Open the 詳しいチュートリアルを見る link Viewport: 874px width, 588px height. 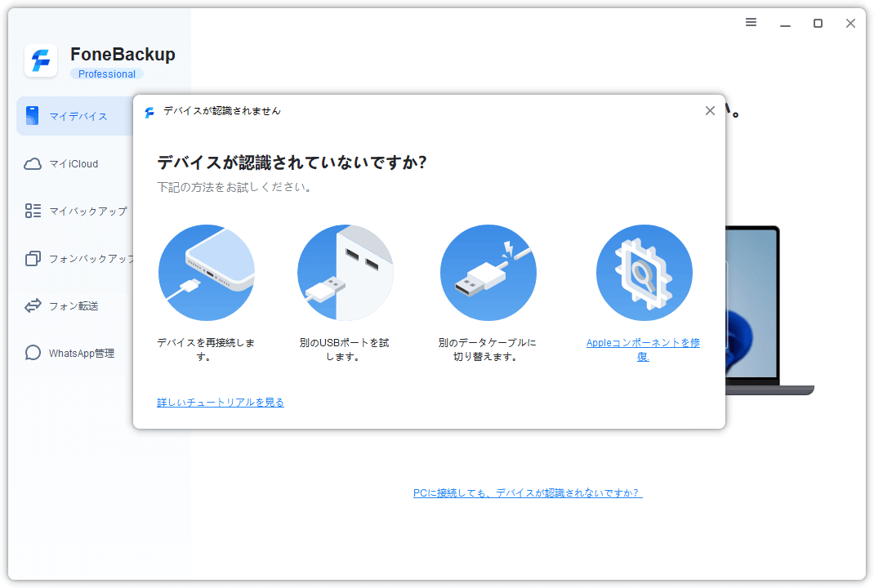221,403
